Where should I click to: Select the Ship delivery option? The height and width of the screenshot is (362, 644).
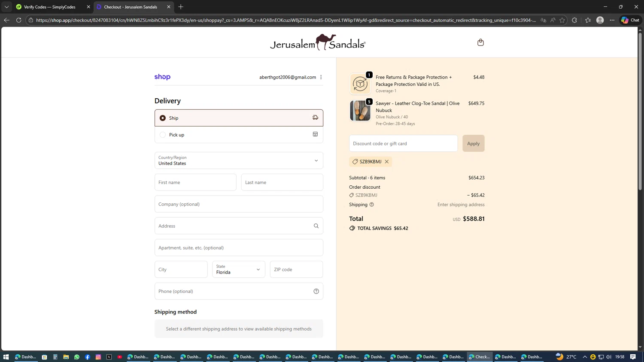pyautogui.click(x=239, y=118)
